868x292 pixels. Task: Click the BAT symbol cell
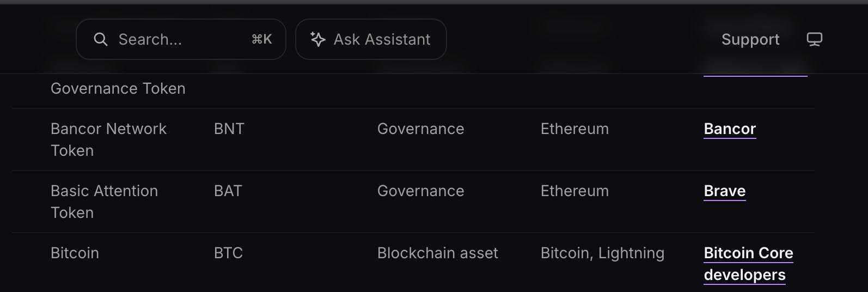pos(228,191)
